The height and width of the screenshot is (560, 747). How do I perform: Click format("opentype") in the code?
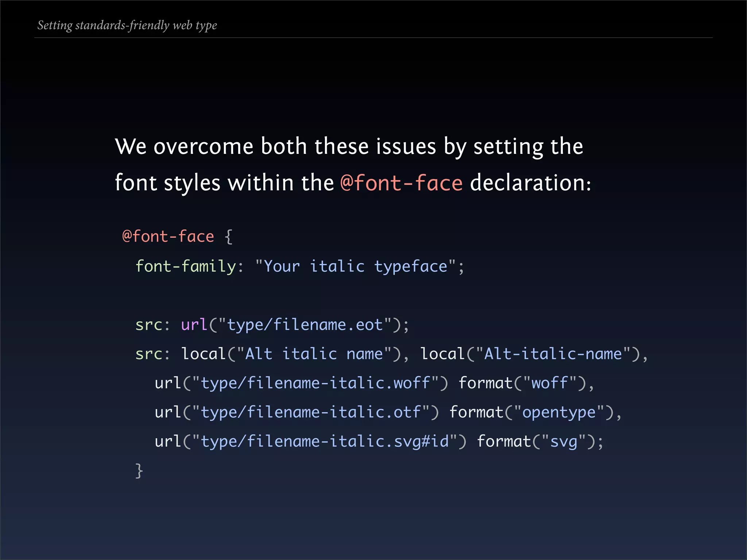(531, 412)
